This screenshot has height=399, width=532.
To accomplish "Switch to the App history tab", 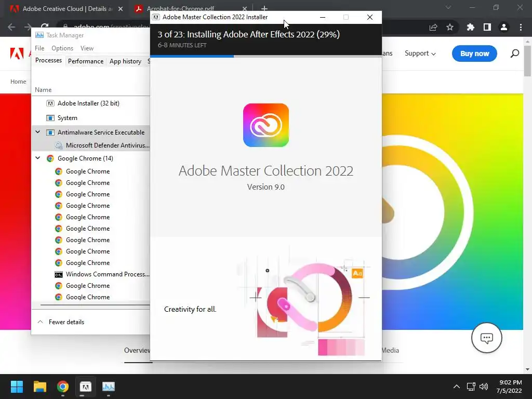I will click(x=125, y=61).
